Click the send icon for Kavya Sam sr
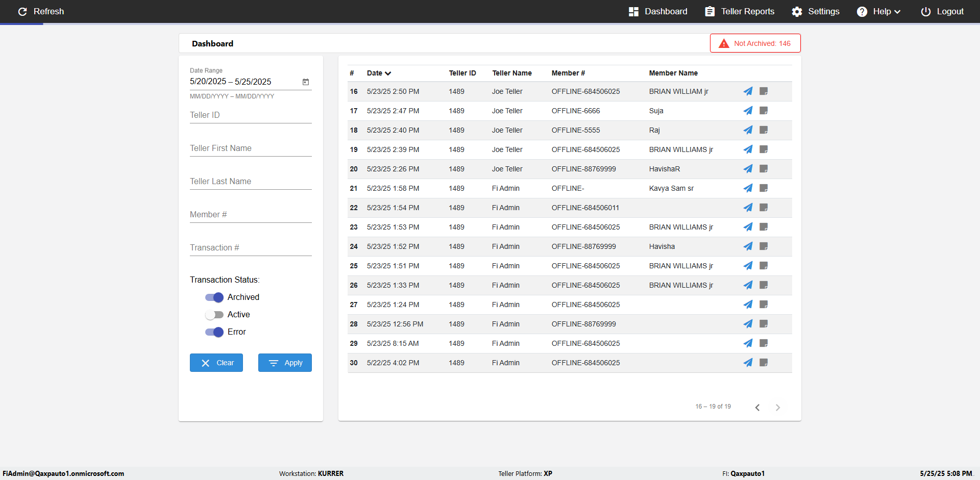Image resolution: width=980 pixels, height=480 pixels. click(x=748, y=188)
